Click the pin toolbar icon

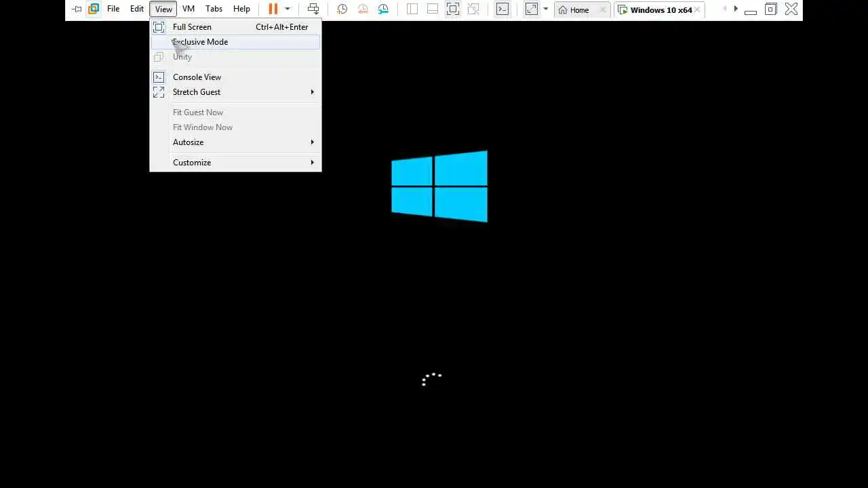tap(77, 9)
